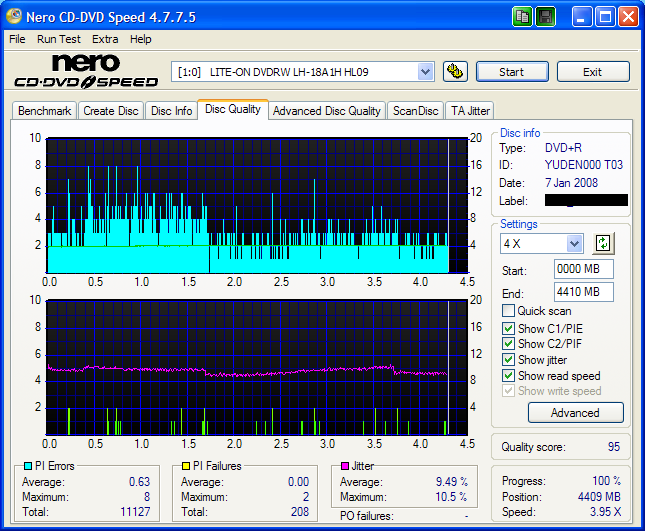Click the Advanced button
This screenshot has height=531, width=645.
coord(575,412)
